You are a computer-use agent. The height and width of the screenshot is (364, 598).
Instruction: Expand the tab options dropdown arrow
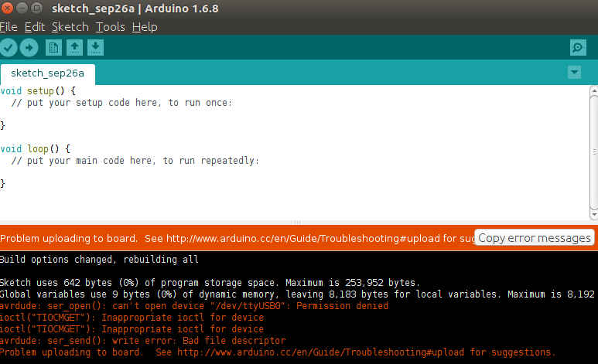click(x=574, y=72)
